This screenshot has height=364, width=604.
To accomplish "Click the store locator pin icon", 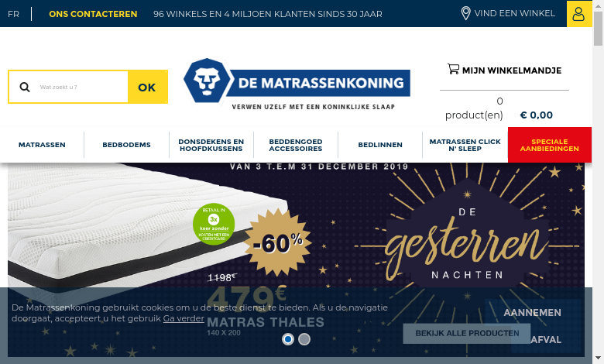I will pos(465,13).
